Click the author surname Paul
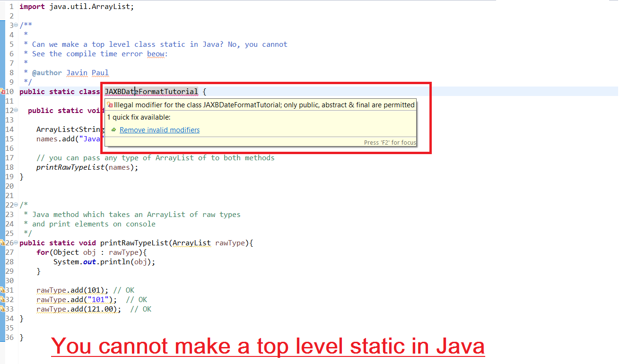The image size is (620, 364). 100,73
